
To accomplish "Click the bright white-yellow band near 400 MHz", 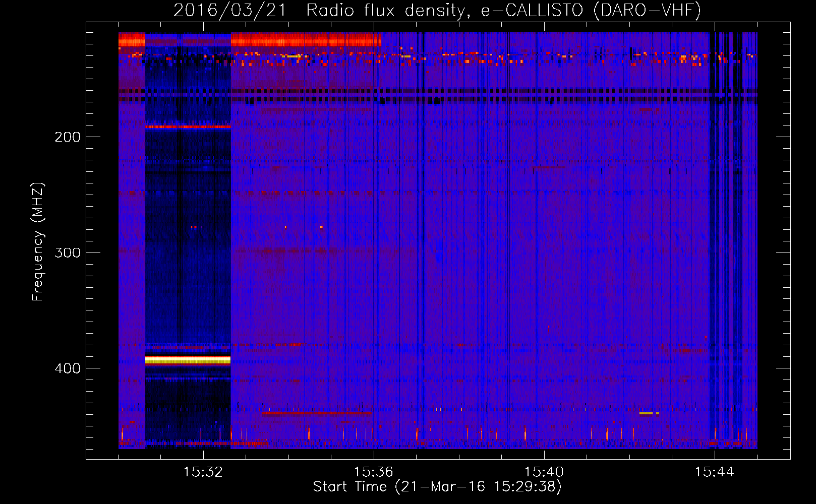I will 188,360.
